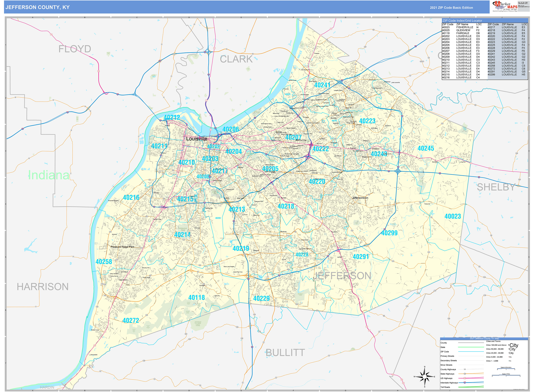This screenshot has width=533, height=392.
Task: Click the 'Scale in Kilometers' bar
Action: coord(506,368)
